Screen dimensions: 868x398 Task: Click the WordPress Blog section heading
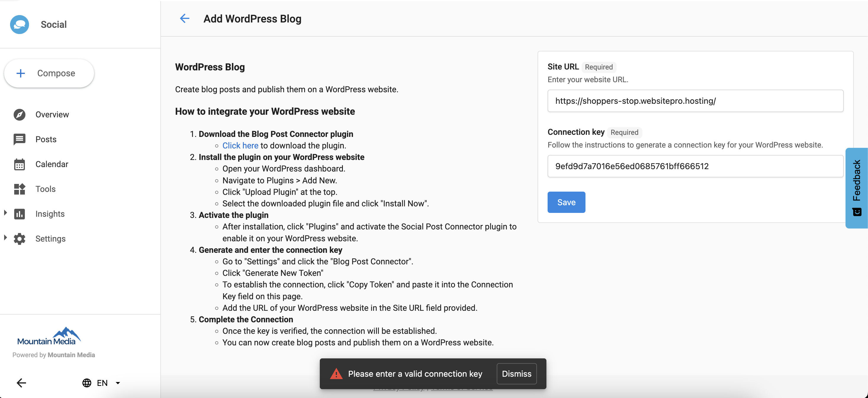pos(209,67)
